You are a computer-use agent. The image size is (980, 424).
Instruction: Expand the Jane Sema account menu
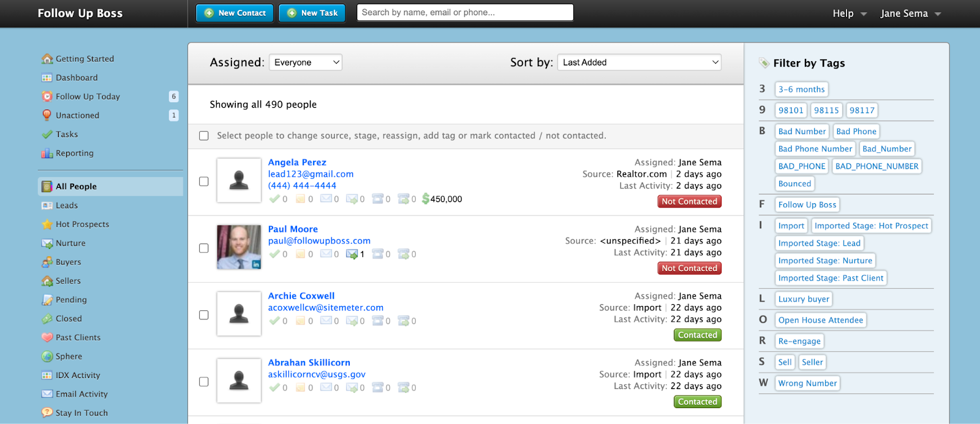pyautogui.click(x=911, y=13)
